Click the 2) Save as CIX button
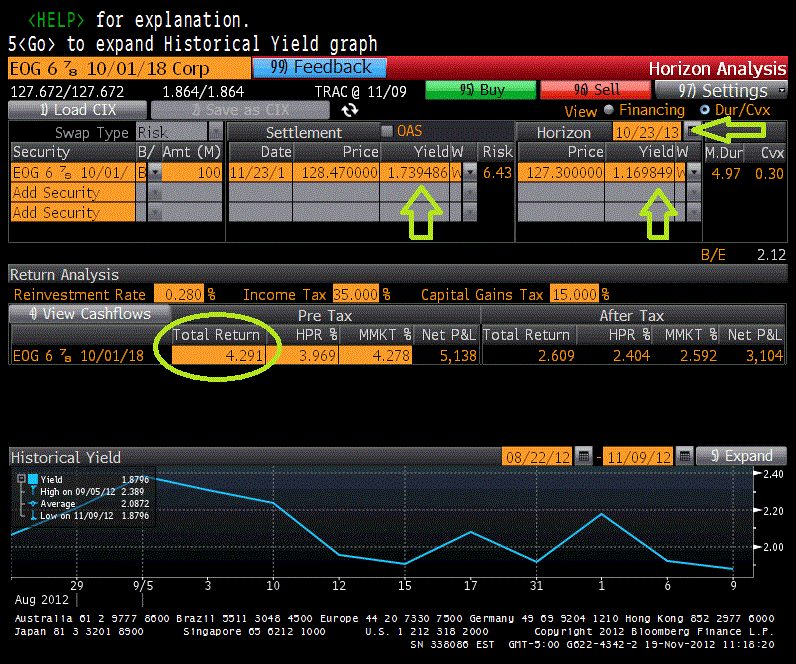The height and width of the screenshot is (664, 796). pyautogui.click(x=240, y=110)
